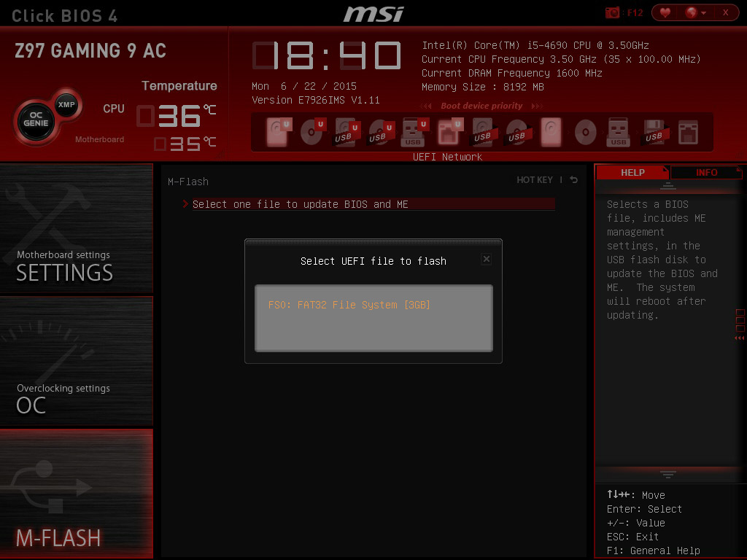Toggle the XMP memory profile button

(x=66, y=105)
